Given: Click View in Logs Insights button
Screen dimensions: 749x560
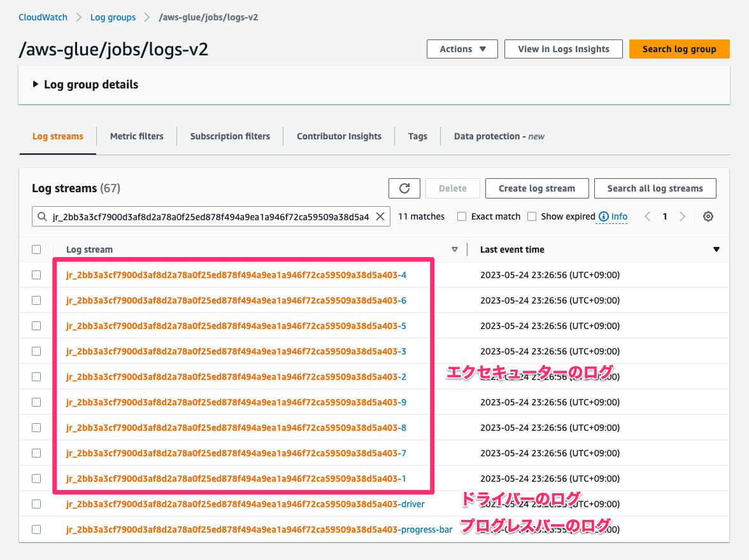Looking at the screenshot, I should 563,49.
